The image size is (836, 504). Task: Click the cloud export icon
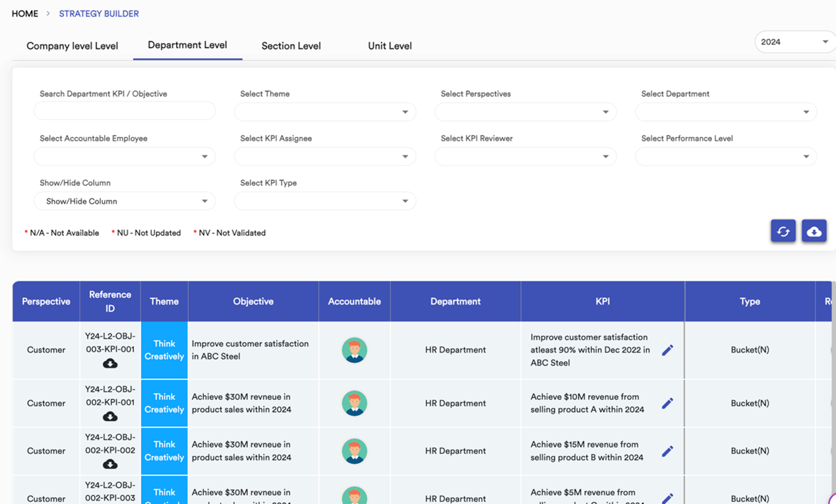coord(814,231)
